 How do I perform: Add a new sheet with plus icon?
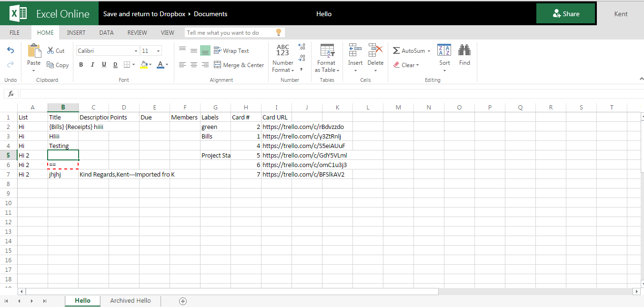183,301
